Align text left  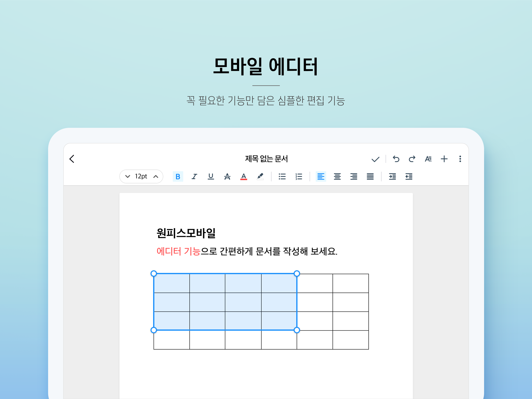click(x=321, y=177)
